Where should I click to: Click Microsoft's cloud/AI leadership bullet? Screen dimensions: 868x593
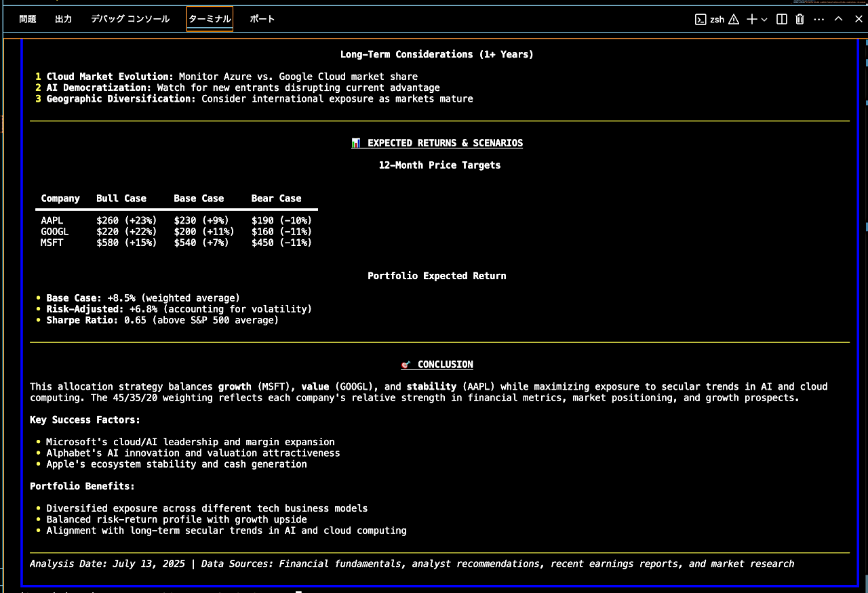coord(191,442)
